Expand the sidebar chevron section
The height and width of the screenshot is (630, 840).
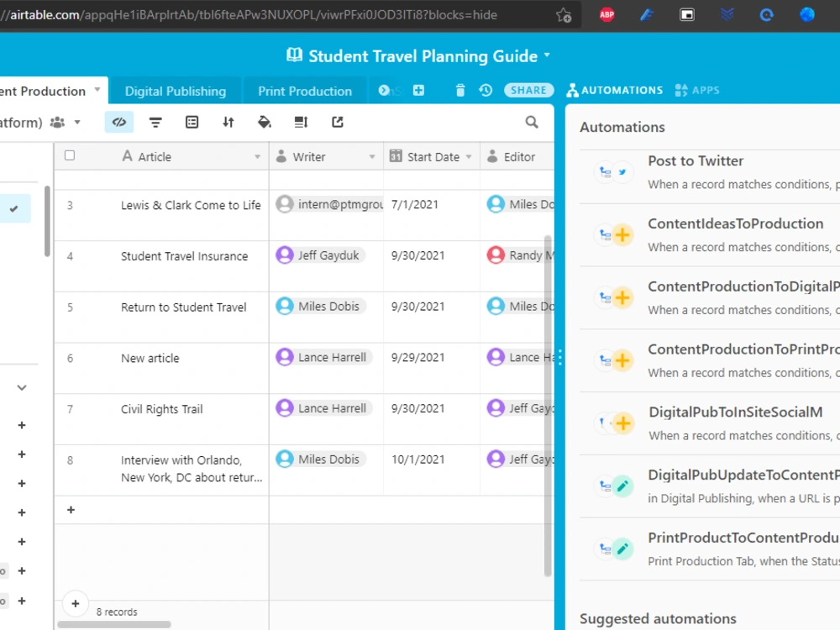(x=22, y=387)
